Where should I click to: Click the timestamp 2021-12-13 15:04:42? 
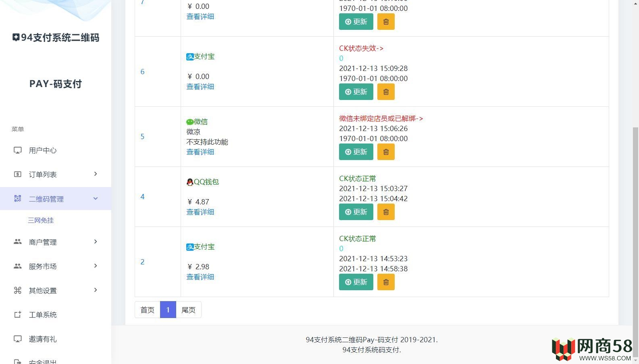(373, 199)
